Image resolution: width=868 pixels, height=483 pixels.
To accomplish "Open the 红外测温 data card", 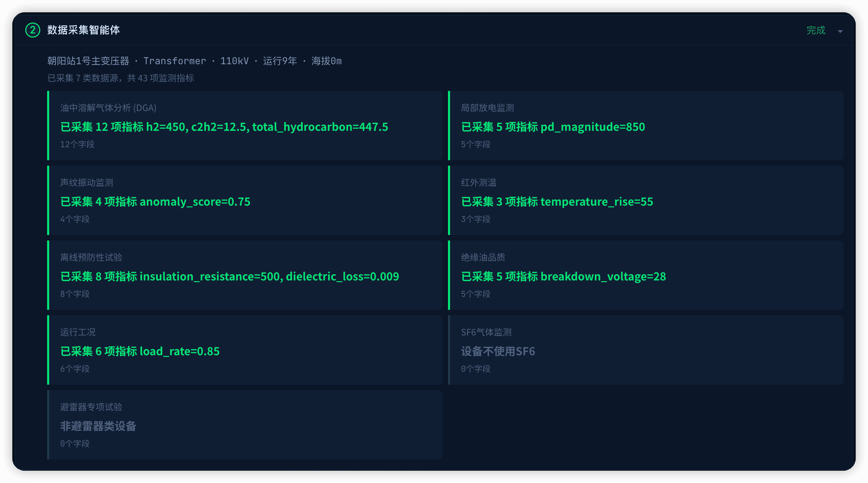I will 645,200.
